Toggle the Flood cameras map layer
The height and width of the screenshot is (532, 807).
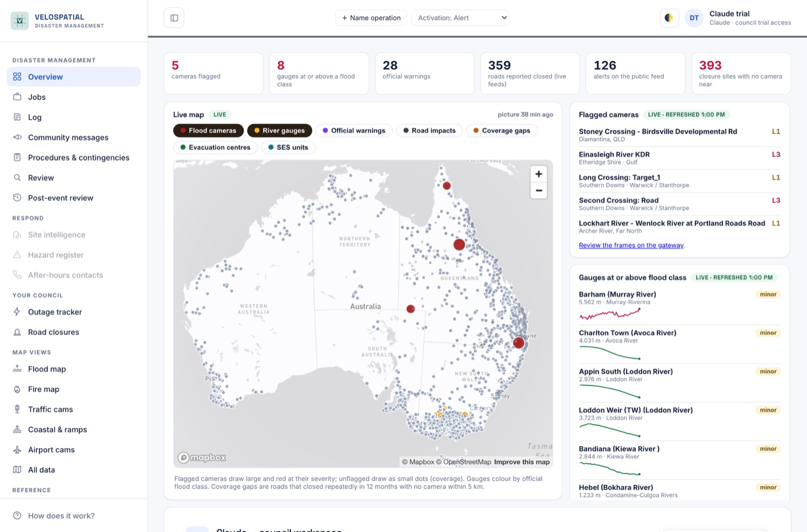[208, 131]
